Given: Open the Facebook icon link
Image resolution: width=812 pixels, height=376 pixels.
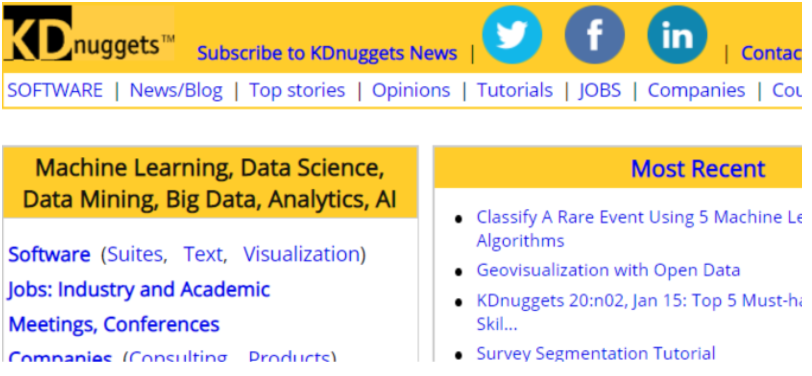Looking at the screenshot, I should point(594,35).
